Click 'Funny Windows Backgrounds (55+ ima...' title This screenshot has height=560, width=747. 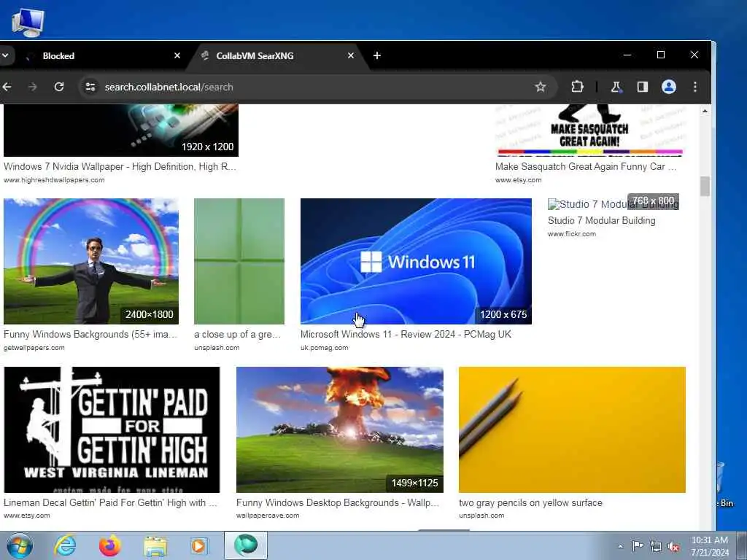coord(90,334)
